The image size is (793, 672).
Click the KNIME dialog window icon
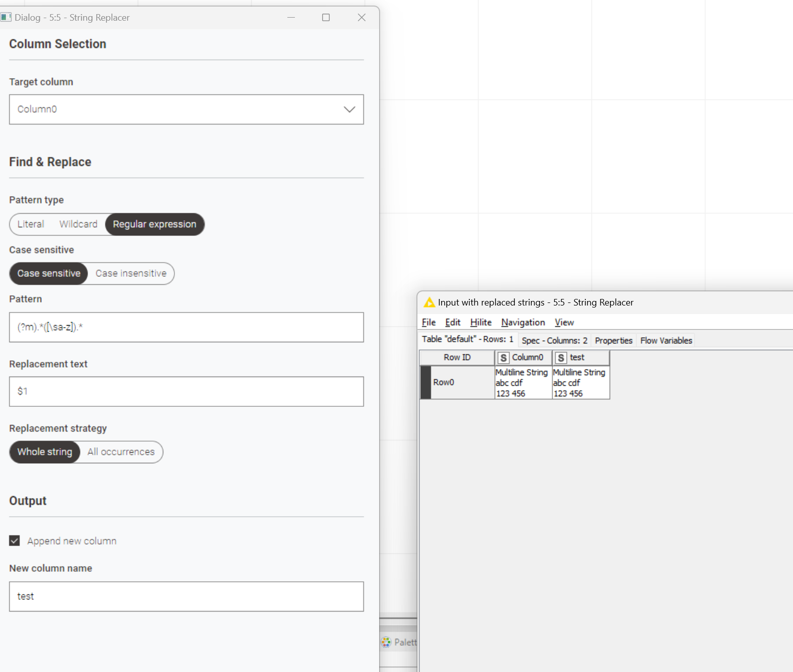click(x=6, y=18)
